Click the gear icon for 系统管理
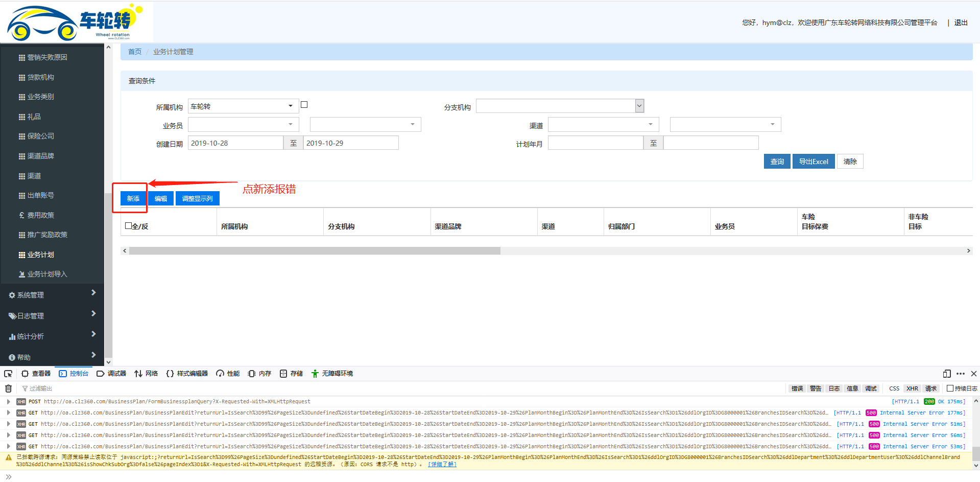 (12, 295)
